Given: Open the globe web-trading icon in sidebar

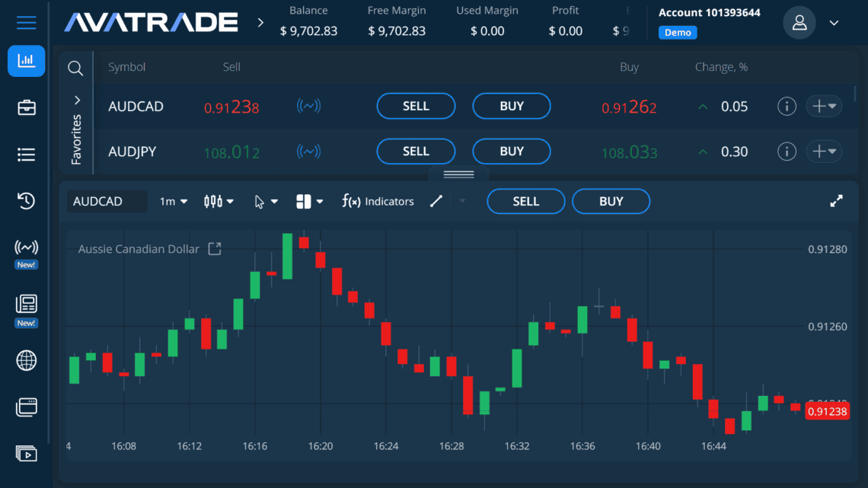Looking at the screenshot, I should coord(26,360).
